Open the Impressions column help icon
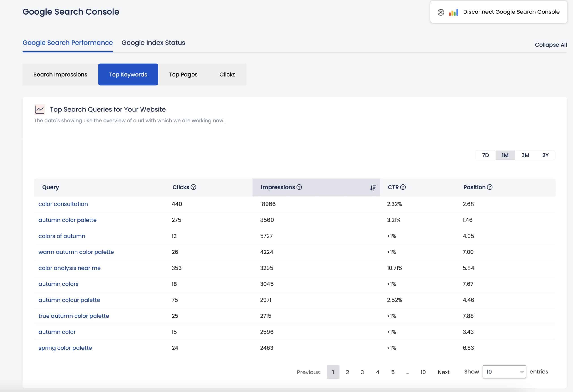 pos(299,187)
